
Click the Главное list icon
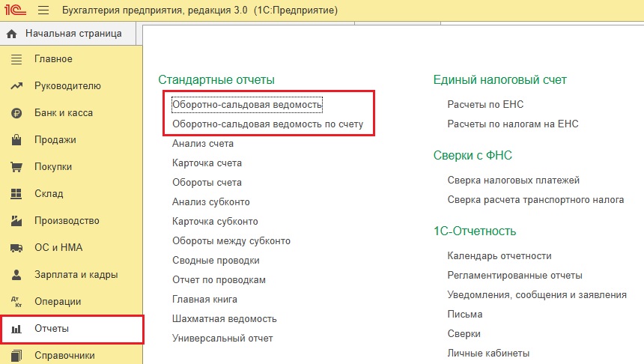click(x=16, y=59)
